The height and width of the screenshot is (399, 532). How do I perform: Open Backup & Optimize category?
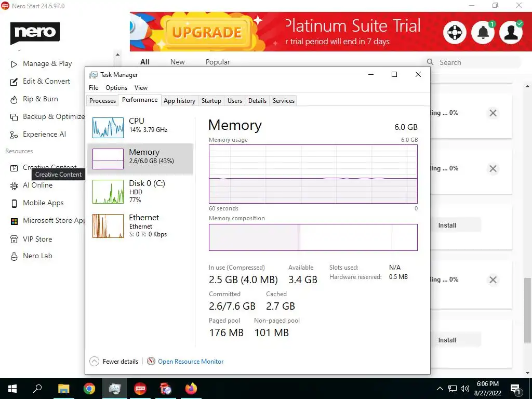(x=47, y=117)
